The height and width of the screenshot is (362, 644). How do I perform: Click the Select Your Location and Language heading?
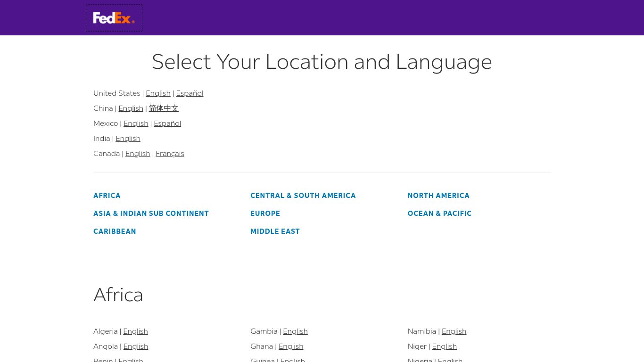(322, 62)
